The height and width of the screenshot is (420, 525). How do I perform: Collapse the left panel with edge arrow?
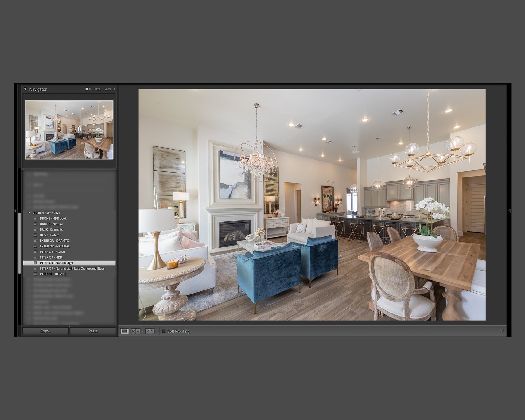(15, 211)
